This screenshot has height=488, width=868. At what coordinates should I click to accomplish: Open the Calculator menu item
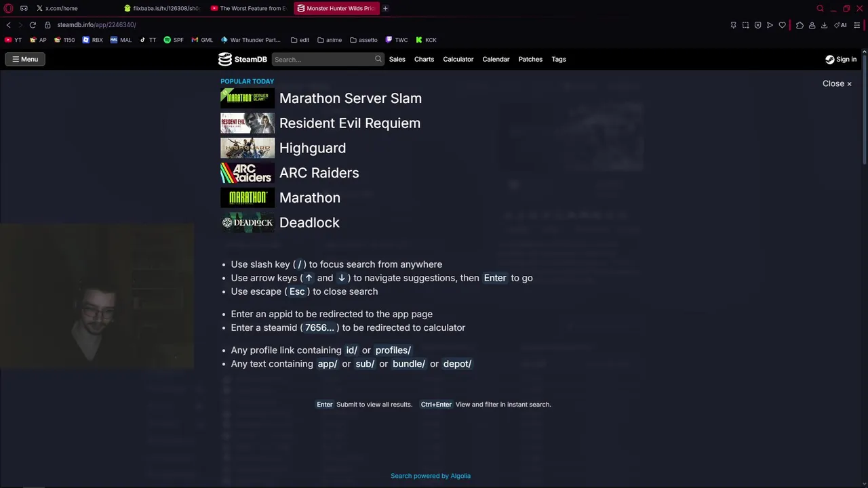pyautogui.click(x=458, y=59)
